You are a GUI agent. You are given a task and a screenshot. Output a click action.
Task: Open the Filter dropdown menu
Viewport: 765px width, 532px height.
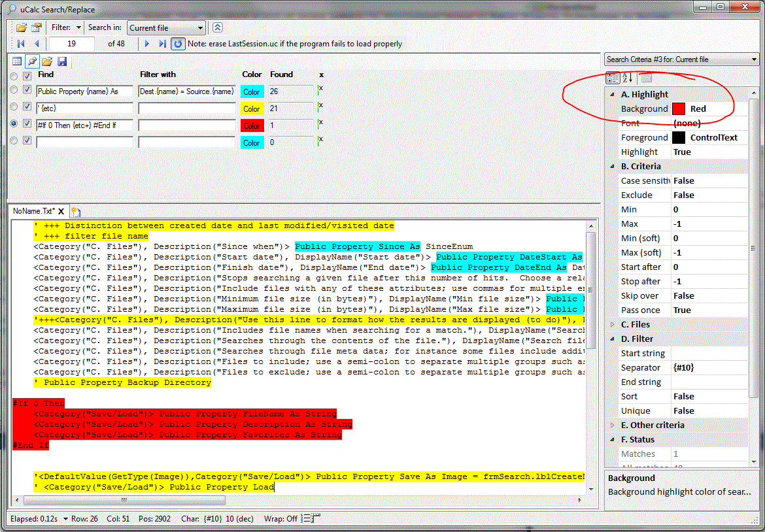[78, 27]
